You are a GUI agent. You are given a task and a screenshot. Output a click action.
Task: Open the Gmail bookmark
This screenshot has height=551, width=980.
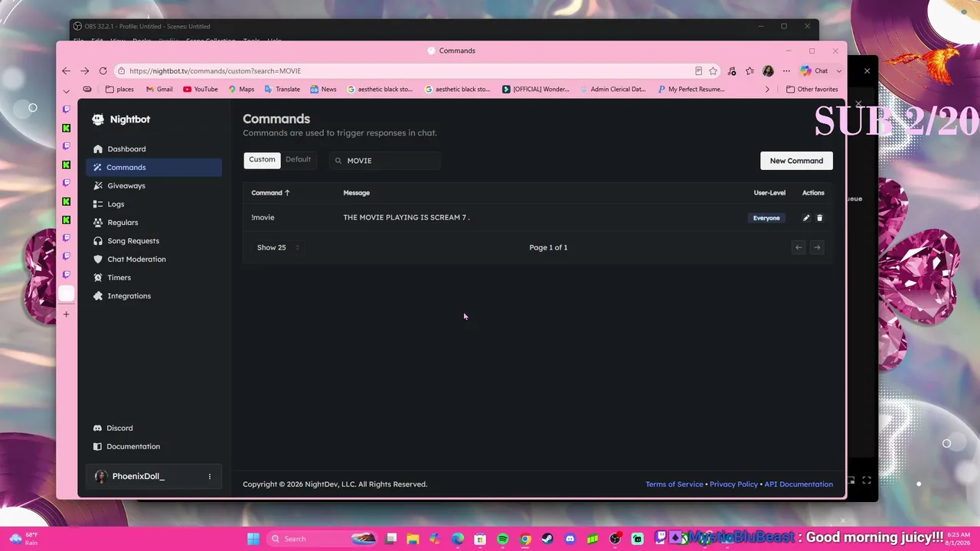point(159,90)
